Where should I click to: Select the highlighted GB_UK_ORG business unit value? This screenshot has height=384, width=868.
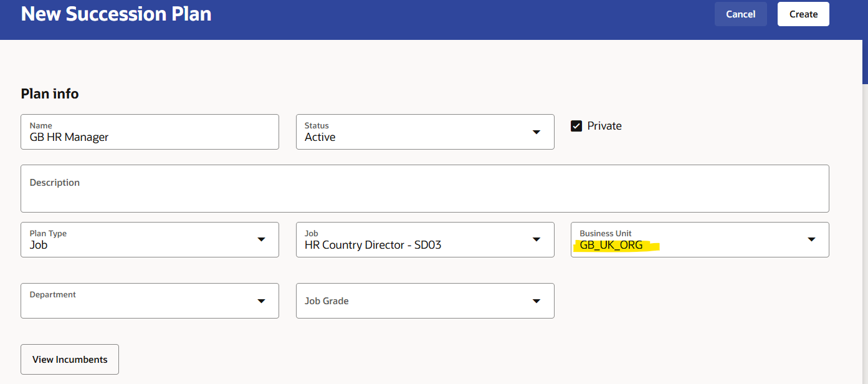pyautogui.click(x=611, y=246)
